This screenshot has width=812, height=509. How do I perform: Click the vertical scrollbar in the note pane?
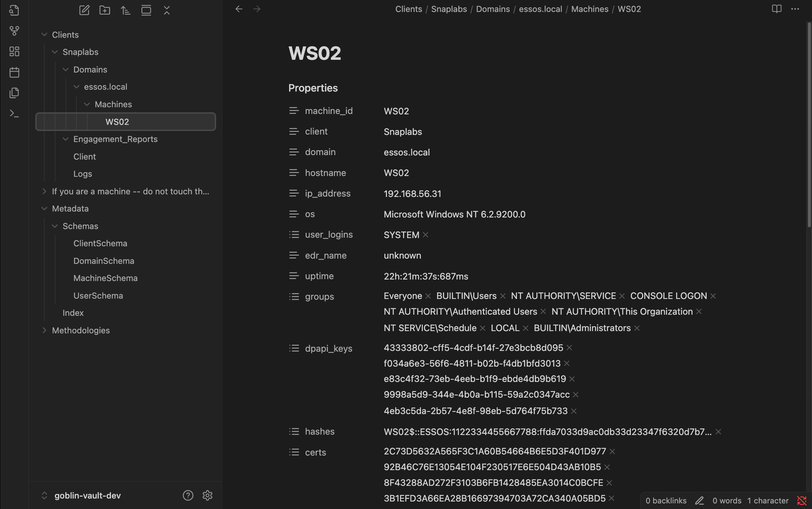[x=809, y=123]
